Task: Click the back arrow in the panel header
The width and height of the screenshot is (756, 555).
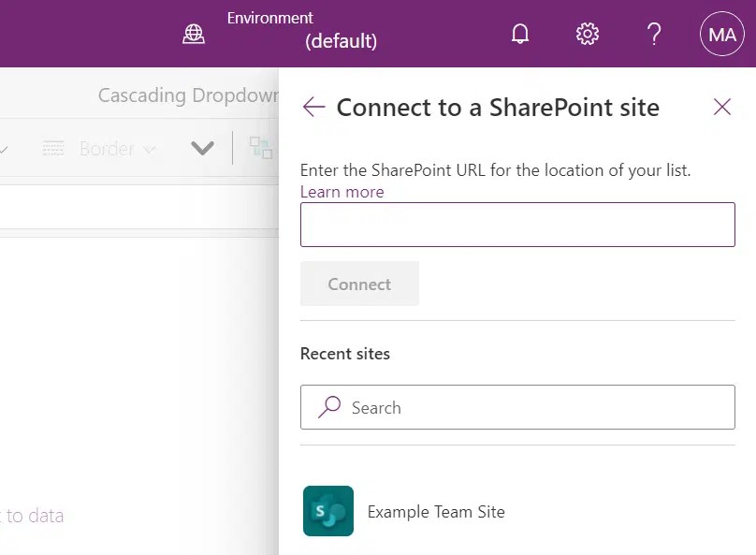Action: coord(313,107)
